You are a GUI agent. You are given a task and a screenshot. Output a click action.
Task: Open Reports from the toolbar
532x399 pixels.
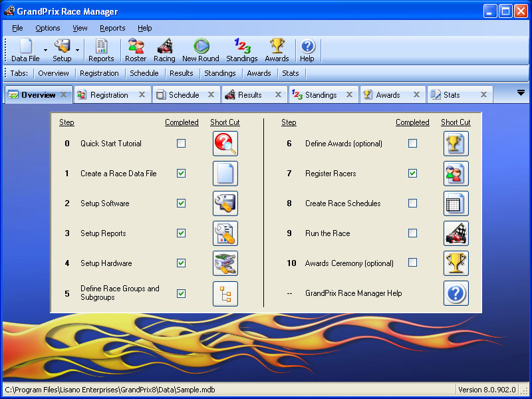point(101,51)
